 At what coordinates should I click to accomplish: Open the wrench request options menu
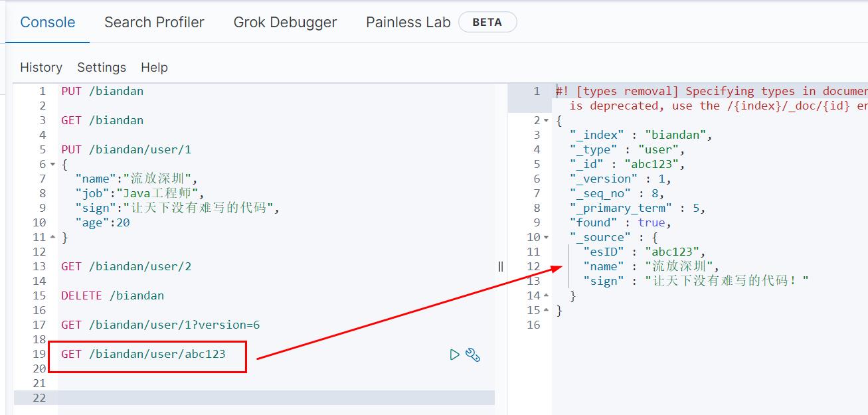coord(473,355)
